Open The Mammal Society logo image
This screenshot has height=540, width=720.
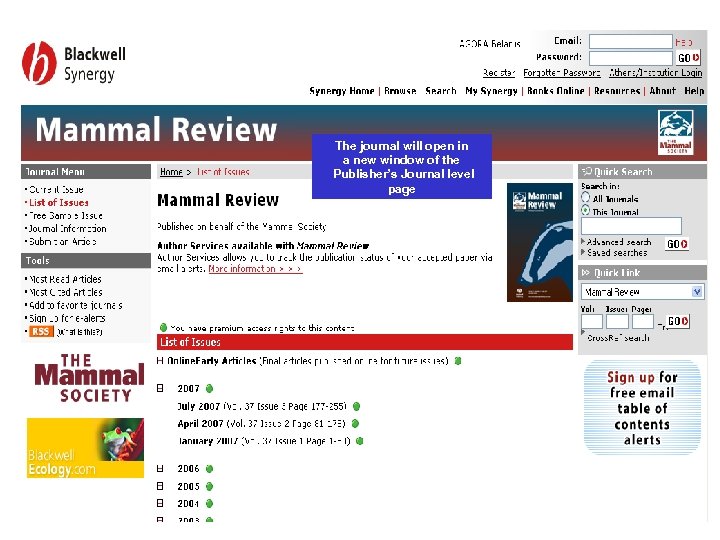pos(89,378)
